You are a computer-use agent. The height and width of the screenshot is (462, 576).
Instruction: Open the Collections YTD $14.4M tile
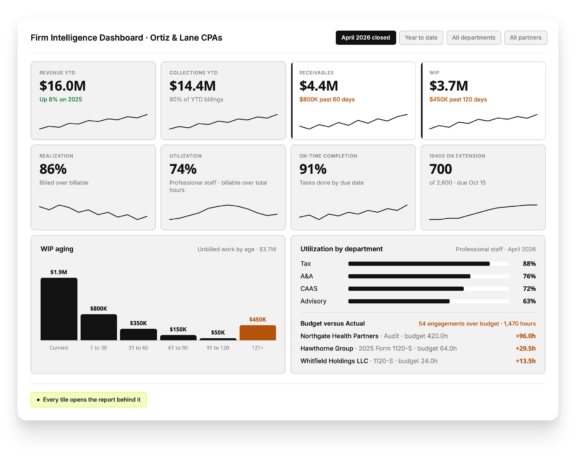tap(223, 101)
